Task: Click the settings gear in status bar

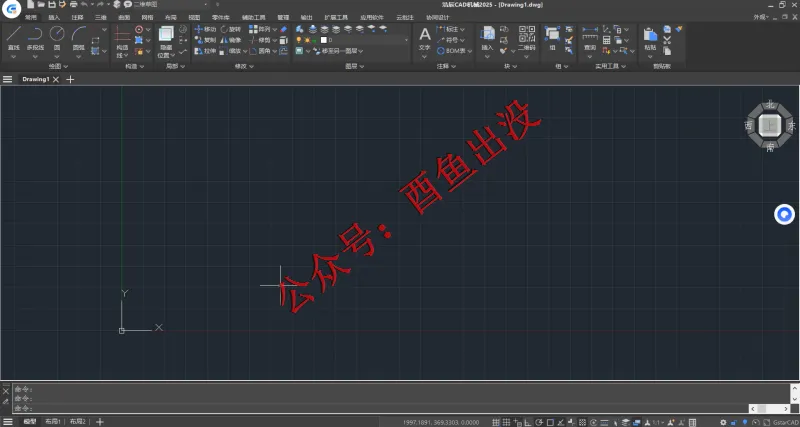Action: (x=723, y=422)
